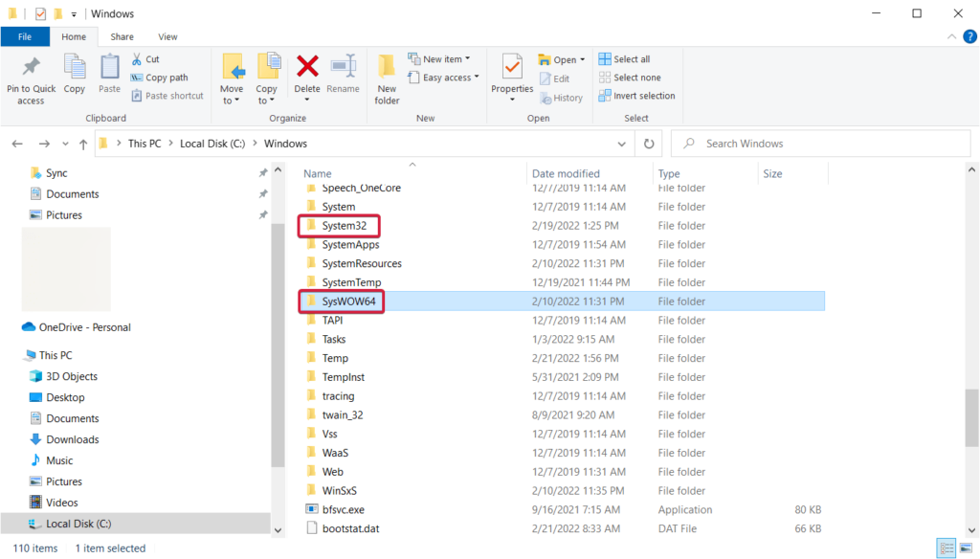Select the System32 folder

click(x=344, y=226)
